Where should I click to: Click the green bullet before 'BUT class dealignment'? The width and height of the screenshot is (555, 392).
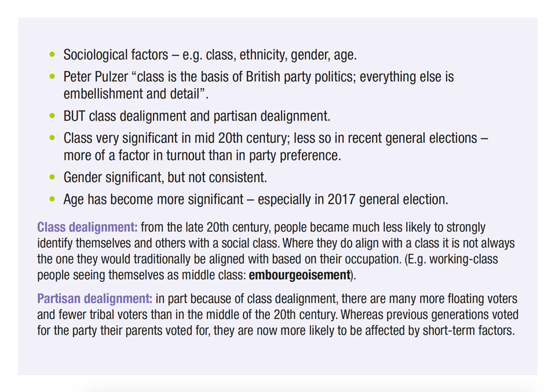tap(52, 116)
